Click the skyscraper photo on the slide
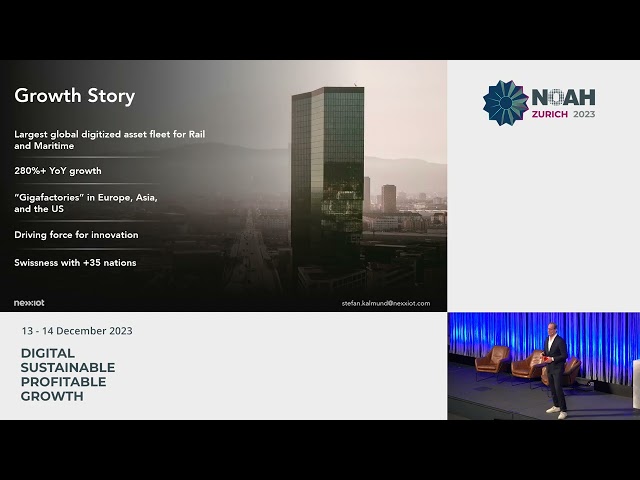Screen dimensions: 640x480 pyautogui.click(x=328, y=184)
